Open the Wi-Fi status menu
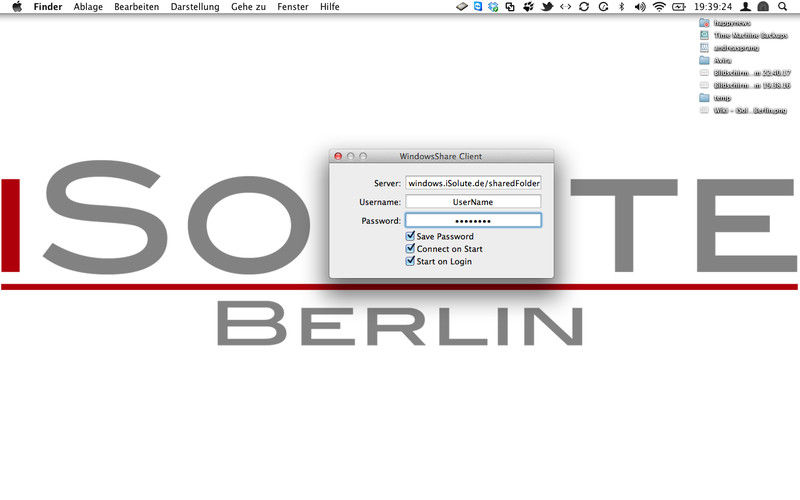Viewport: 800px width, 500px height. point(659,7)
